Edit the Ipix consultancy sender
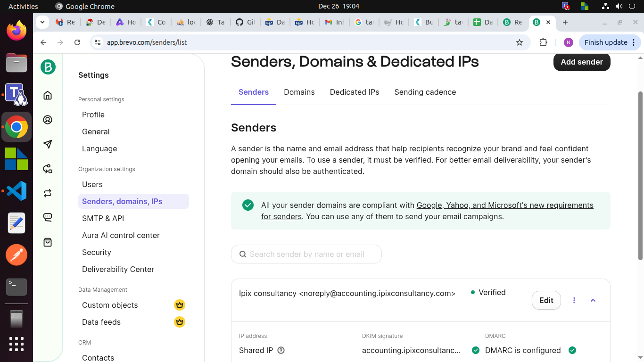The image size is (644, 362). coord(546,300)
